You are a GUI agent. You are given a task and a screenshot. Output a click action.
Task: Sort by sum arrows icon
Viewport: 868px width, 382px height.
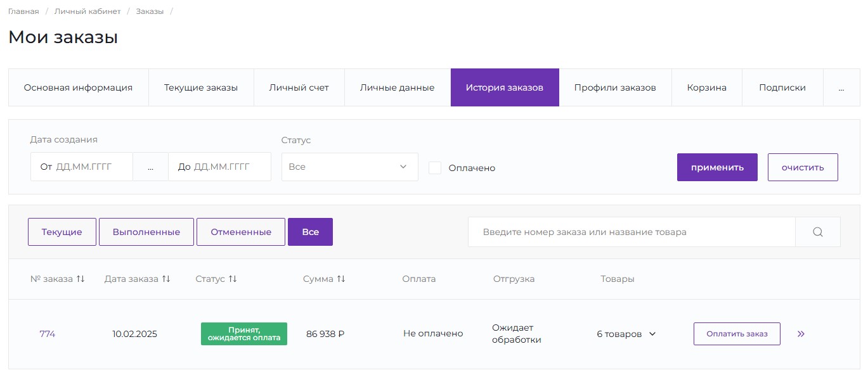click(x=341, y=279)
